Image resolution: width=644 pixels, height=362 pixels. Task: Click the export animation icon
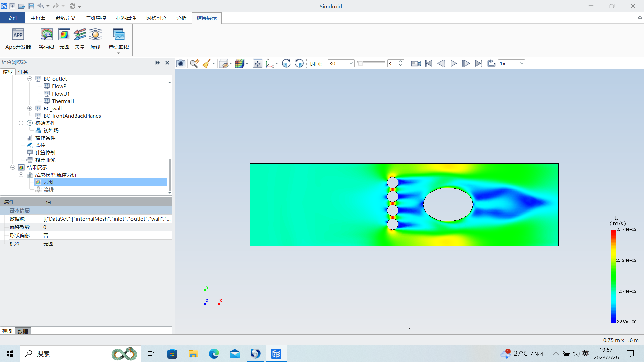point(491,63)
